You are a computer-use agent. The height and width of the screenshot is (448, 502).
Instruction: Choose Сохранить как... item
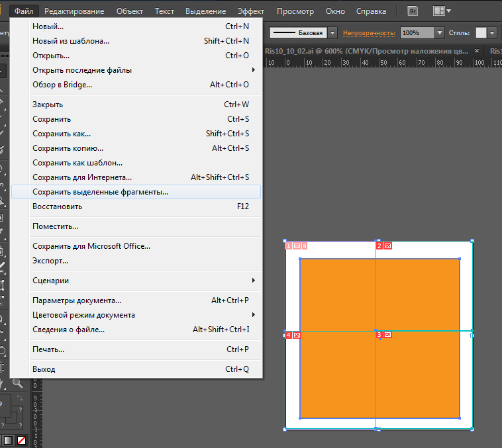click(x=136, y=134)
